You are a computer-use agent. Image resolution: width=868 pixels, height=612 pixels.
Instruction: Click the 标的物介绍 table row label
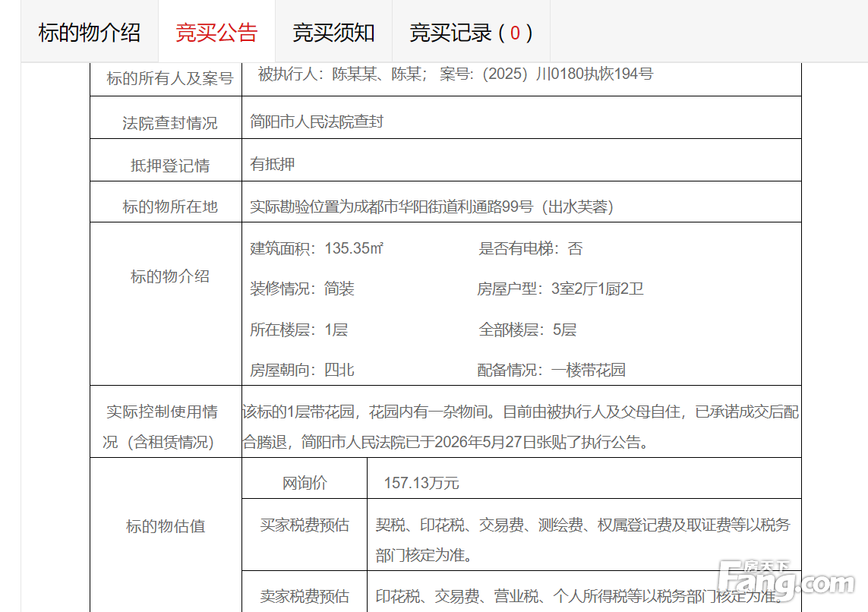click(x=170, y=276)
